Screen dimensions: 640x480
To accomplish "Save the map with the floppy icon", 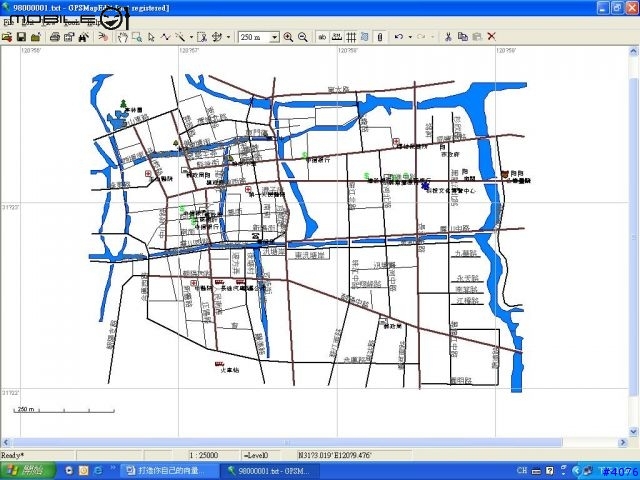I will [x=21, y=37].
